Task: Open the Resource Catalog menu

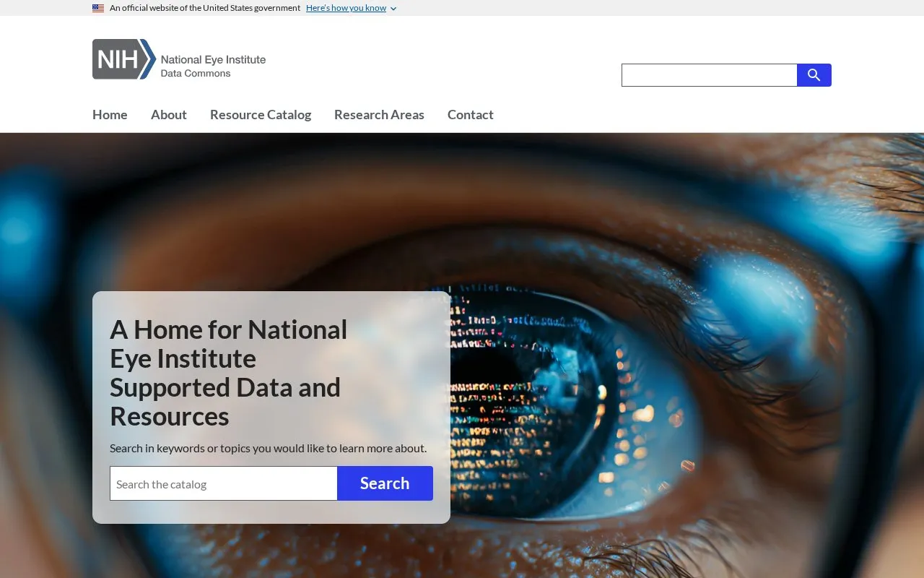Action: point(261,115)
